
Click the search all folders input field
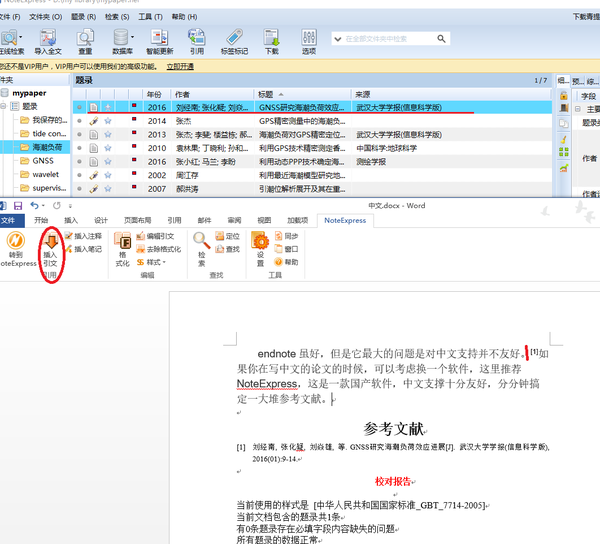[x=388, y=39]
